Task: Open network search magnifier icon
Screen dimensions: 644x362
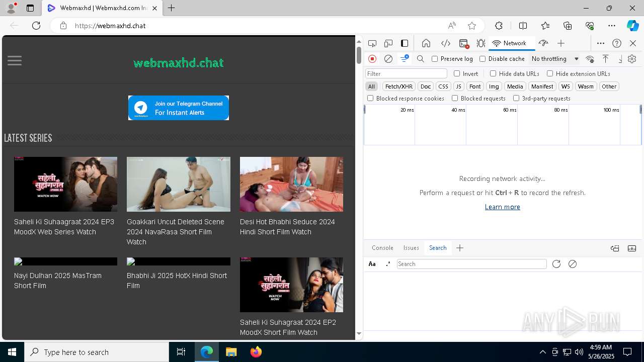Action: click(421, 59)
